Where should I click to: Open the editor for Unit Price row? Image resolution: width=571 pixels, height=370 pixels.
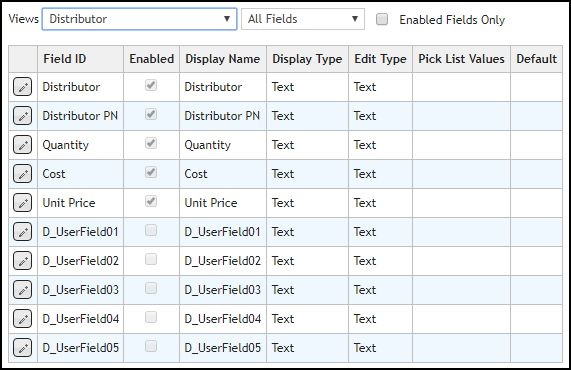tap(23, 203)
